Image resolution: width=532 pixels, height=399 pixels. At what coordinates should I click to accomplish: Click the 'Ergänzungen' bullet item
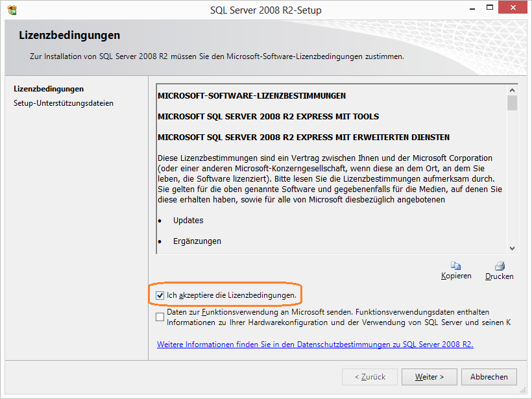(197, 241)
